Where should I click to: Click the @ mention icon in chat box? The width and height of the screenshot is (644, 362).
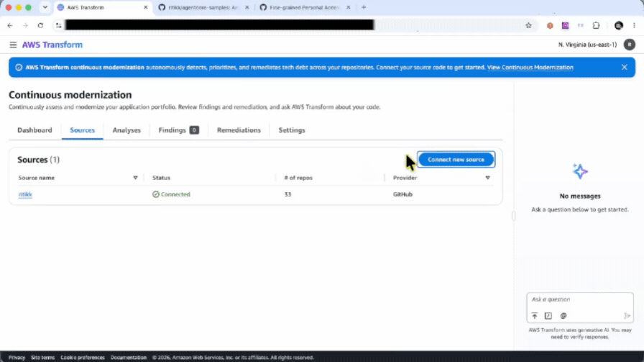click(x=563, y=315)
